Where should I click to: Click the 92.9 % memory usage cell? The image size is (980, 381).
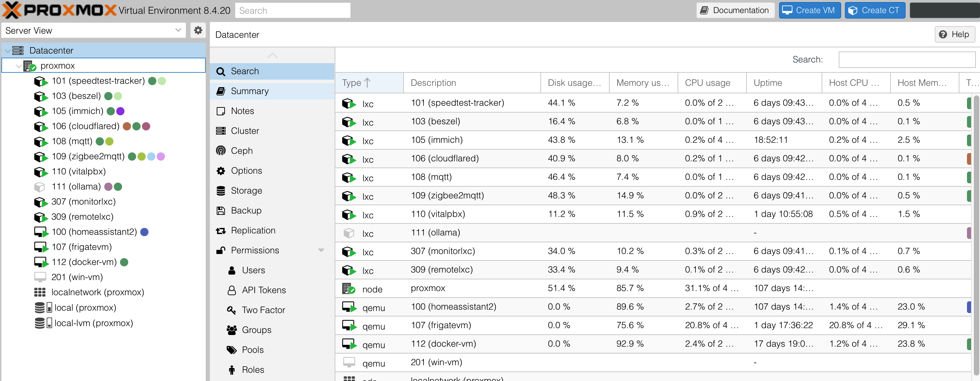pyautogui.click(x=643, y=344)
